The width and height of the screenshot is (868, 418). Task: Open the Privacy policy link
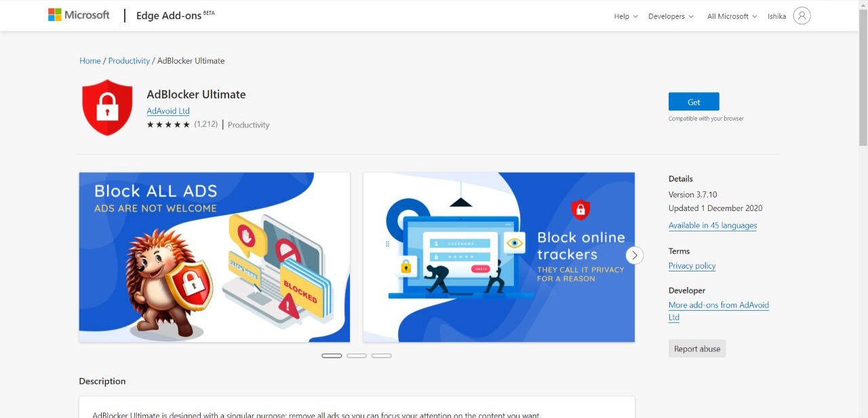(x=692, y=266)
